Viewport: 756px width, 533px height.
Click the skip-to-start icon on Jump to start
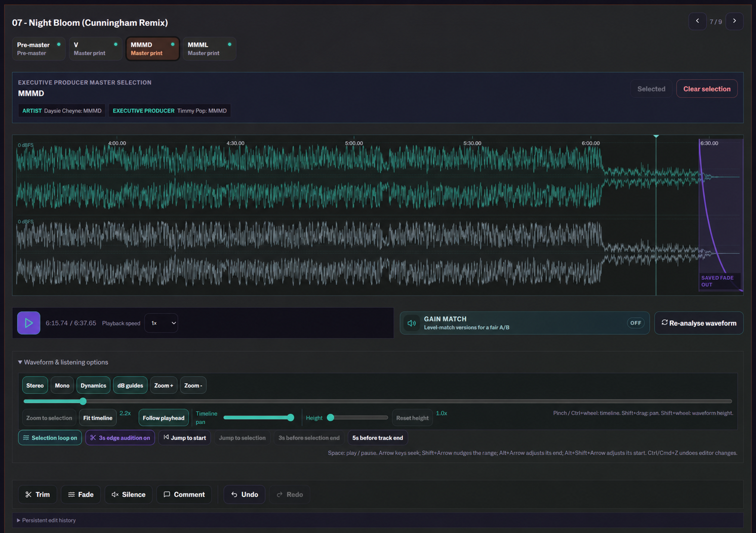pos(166,437)
